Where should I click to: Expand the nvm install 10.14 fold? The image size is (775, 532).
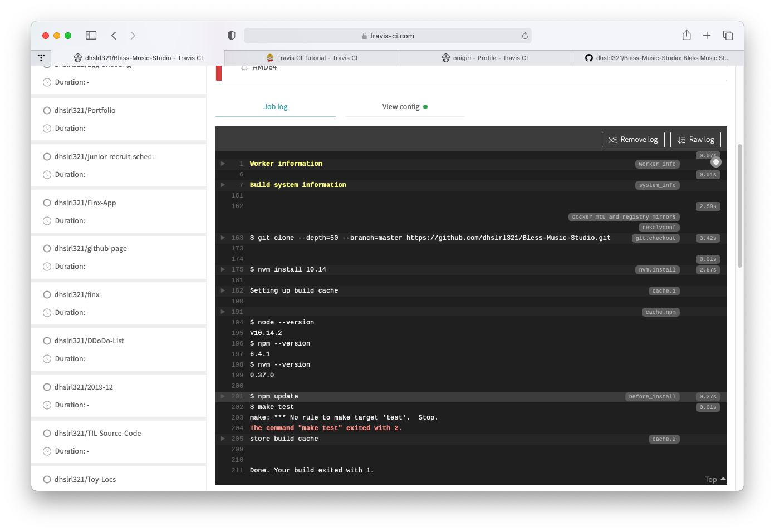click(x=223, y=269)
